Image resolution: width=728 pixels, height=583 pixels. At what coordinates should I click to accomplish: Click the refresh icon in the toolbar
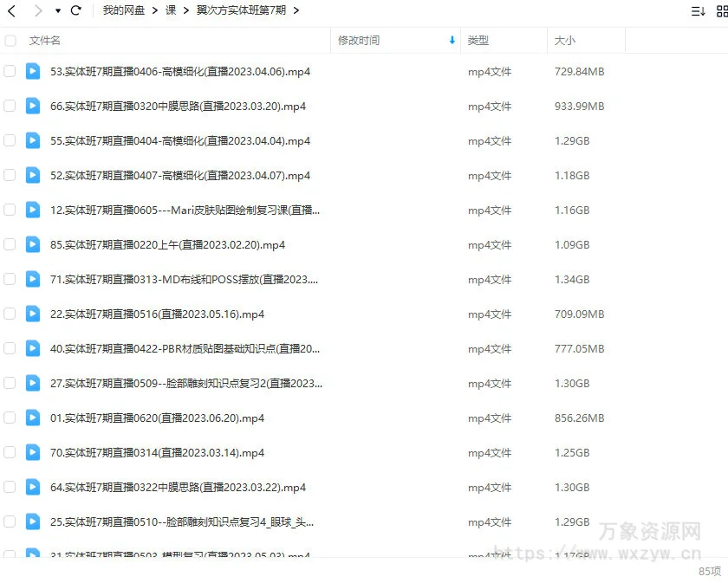pos(76,11)
